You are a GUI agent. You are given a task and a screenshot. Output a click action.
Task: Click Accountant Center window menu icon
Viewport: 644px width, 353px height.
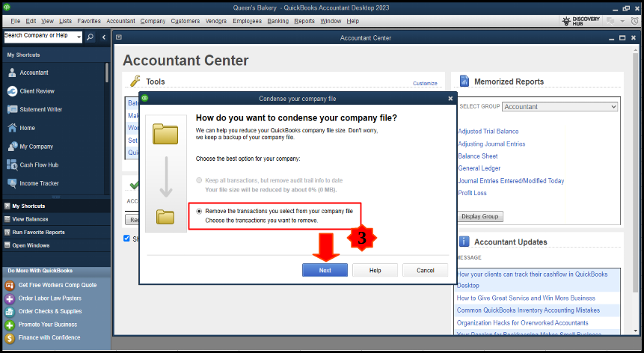coord(119,37)
